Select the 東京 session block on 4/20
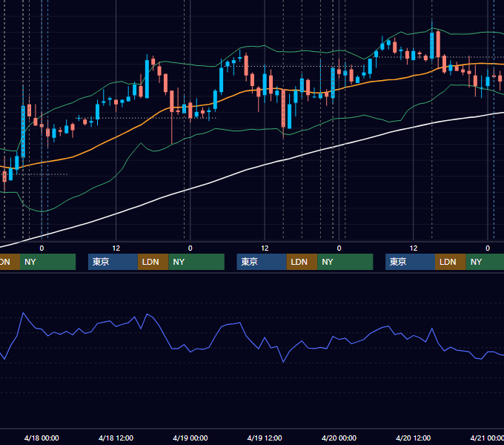504x445 pixels. [x=410, y=262]
